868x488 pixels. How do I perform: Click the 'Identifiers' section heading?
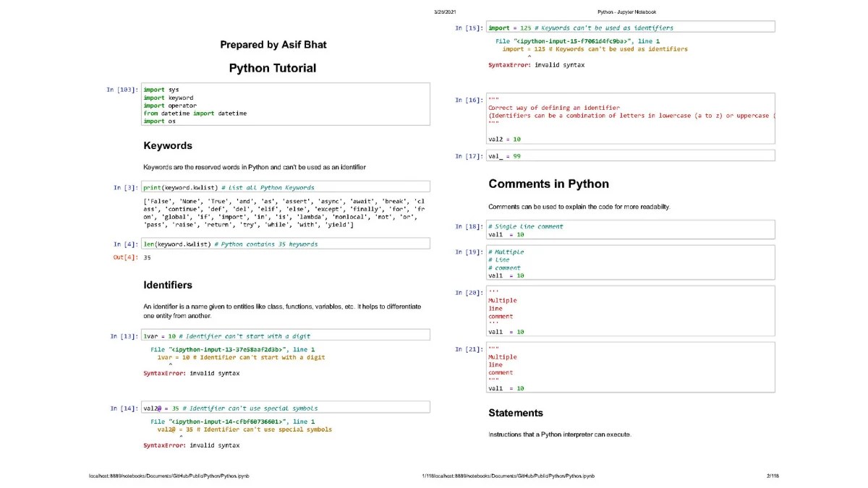click(x=168, y=285)
